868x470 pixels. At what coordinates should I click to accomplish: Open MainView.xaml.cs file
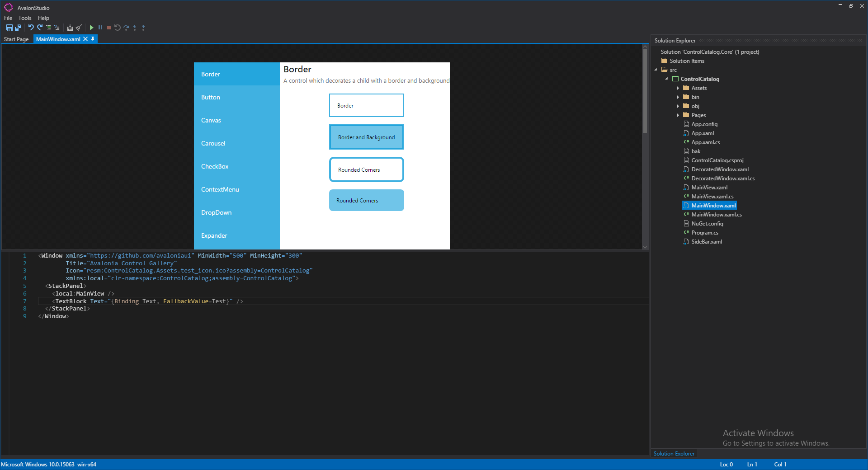tap(708, 197)
